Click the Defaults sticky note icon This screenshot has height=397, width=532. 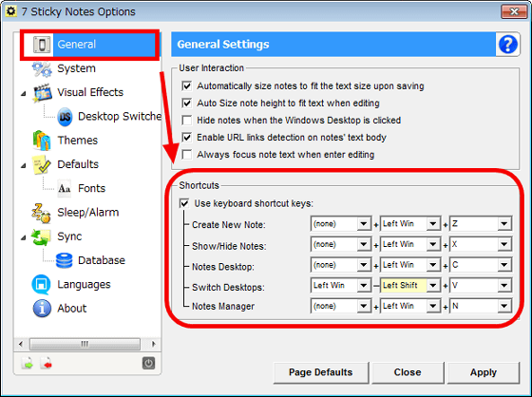(42, 165)
